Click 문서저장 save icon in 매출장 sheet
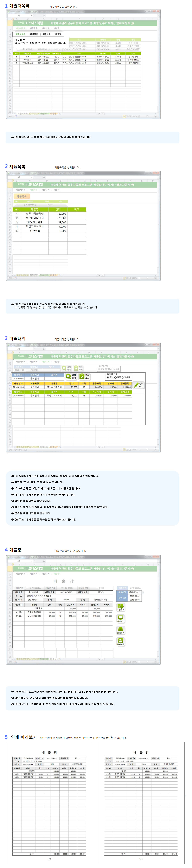This screenshot has height=868, width=192. click(121, 641)
